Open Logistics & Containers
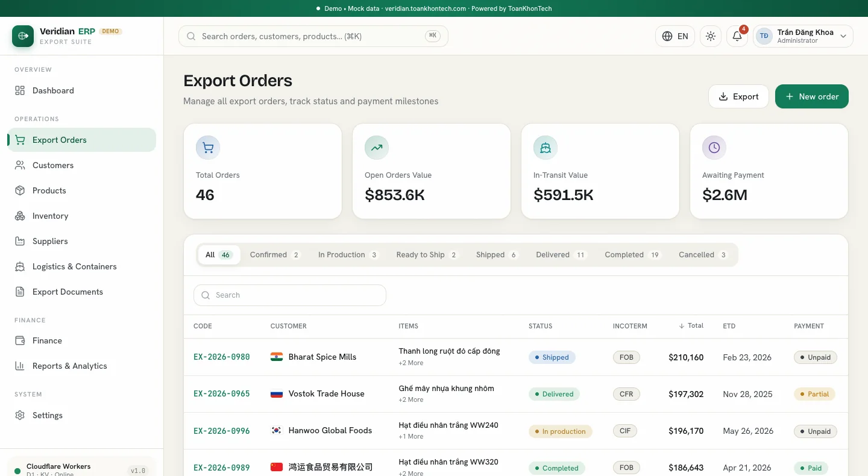The width and height of the screenshot is (868, 476). [81, 266]
